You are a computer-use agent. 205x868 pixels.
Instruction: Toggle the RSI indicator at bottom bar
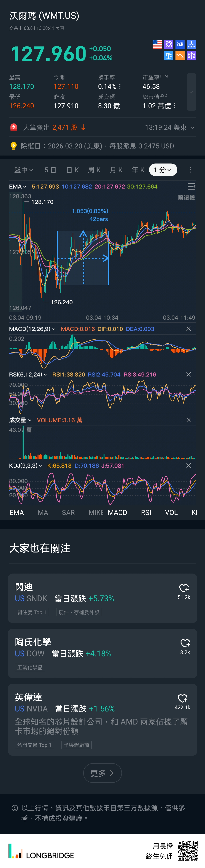146,512
